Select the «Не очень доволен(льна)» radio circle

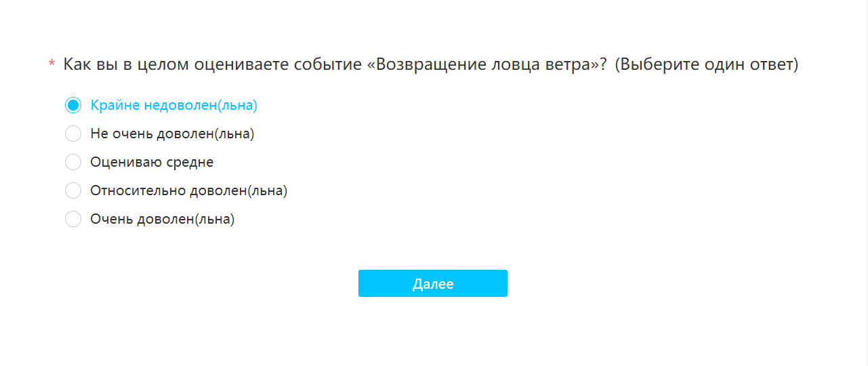coord(73,134)
